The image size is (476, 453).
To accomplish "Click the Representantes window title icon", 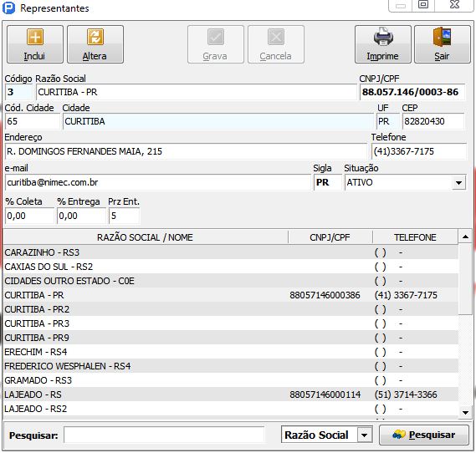I will coord(8,8).
